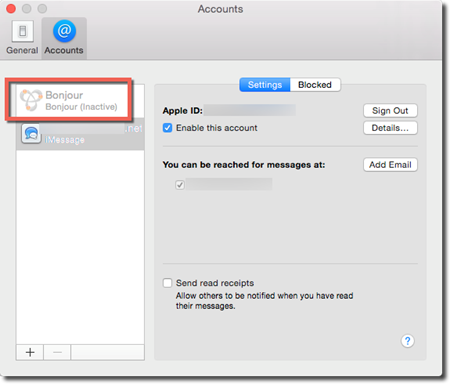Add a new account with plus button
The width and height of the screenshot is (450, 384).
click(x=30, y=352)
